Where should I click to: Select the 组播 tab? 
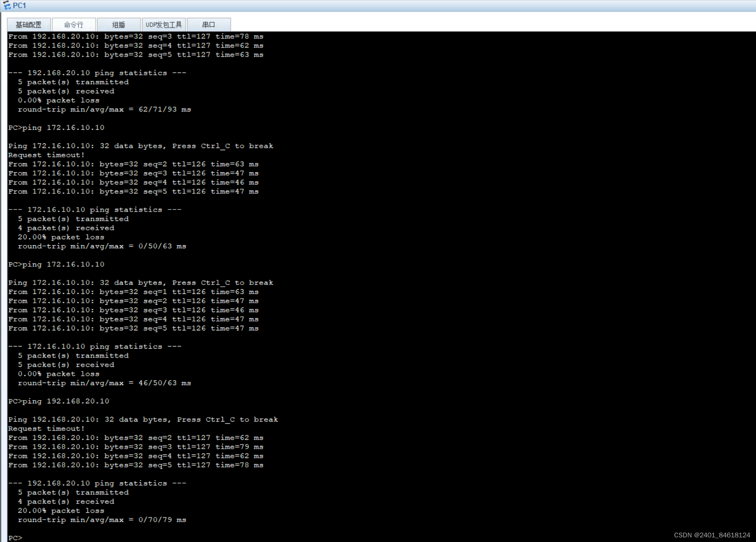pyautogui.click(x=119, y=25)
